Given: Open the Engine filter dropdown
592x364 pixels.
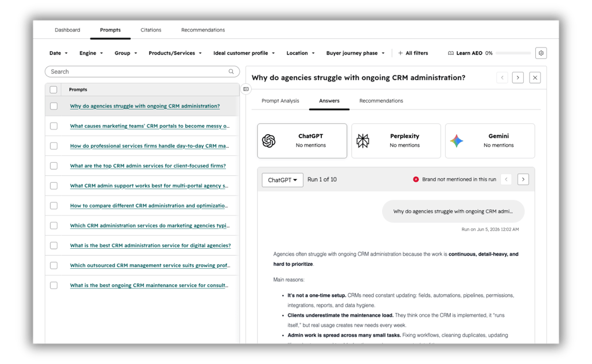Looking at the screenshot, I should (x=91, y=53).
